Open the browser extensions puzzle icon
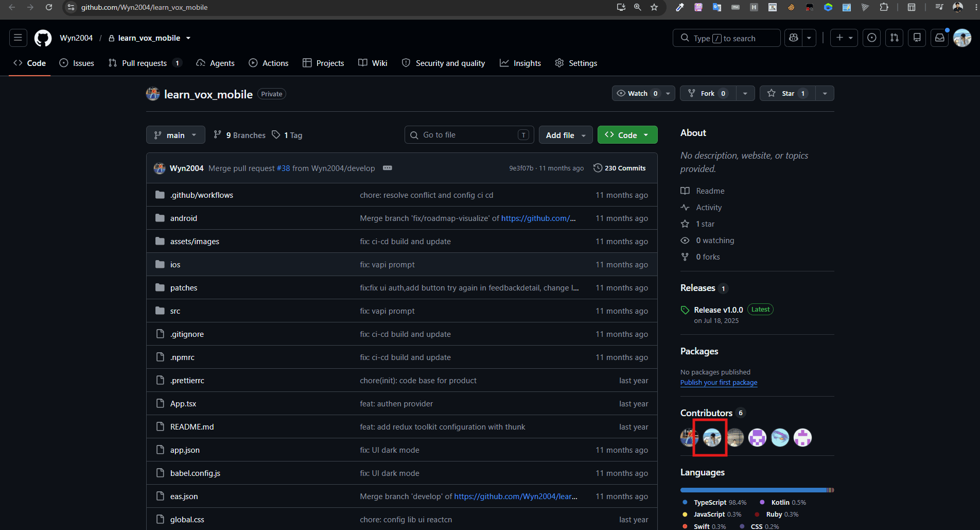Image resolution: width=980 pixels, height=530 pixels. click(884, 7)
